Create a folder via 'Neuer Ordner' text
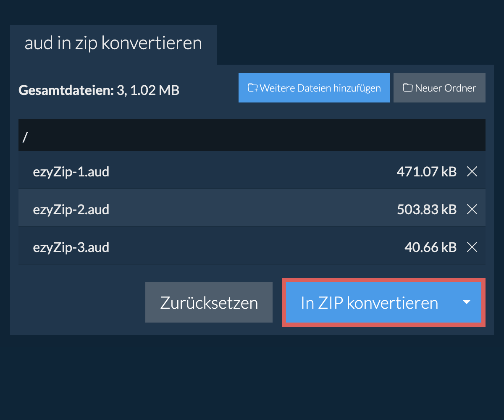The height and width of the screenshot is (420, 504). (x=445, y=88)
